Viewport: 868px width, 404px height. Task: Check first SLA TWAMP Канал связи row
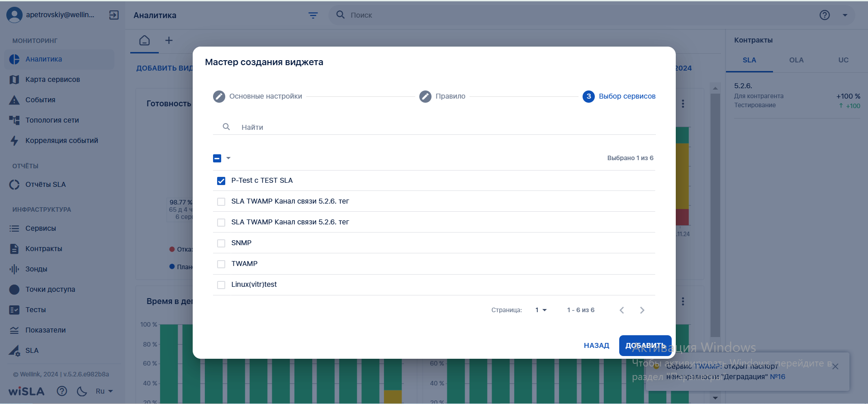(x=221, y=202)
